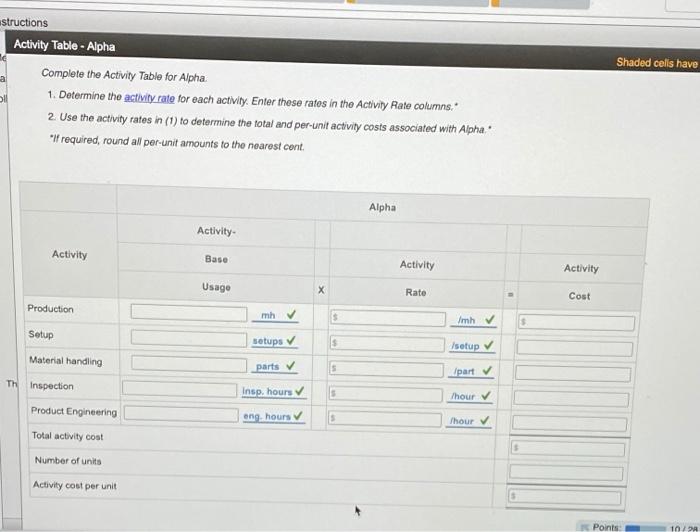Image resolution: width=700 pixels, height=532 pixels.
Task: Click the Shaded cells have notice text
Action: pos(657,63)
